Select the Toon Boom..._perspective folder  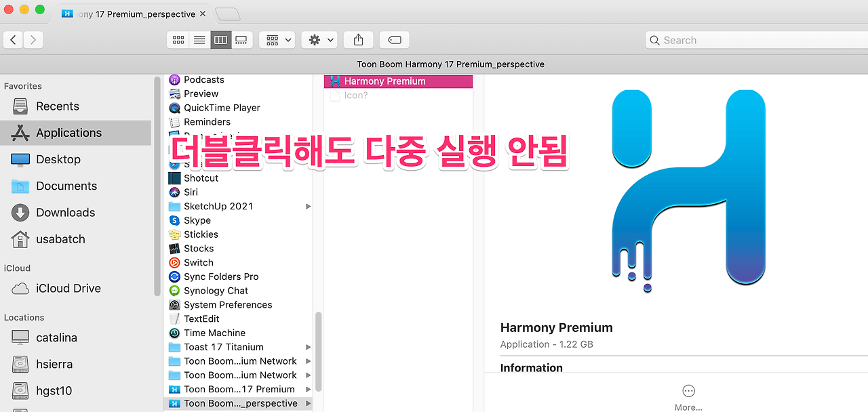[x=239, y=403]
